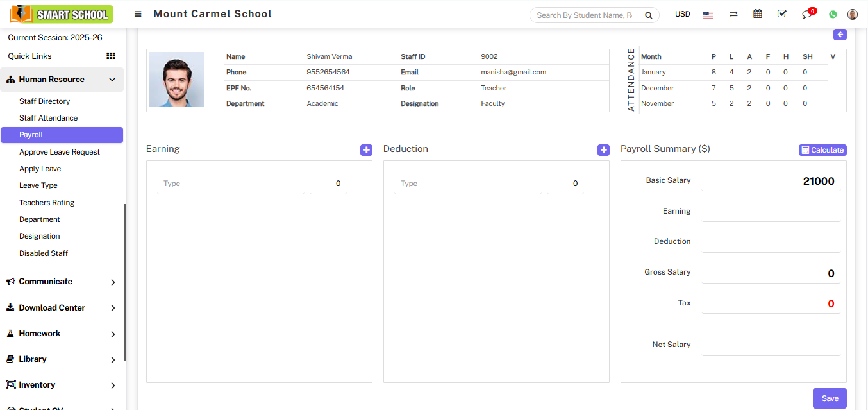Screen dimensions: 868x410
Task: Open the task checklist icon
Action: tap(782, 14)
